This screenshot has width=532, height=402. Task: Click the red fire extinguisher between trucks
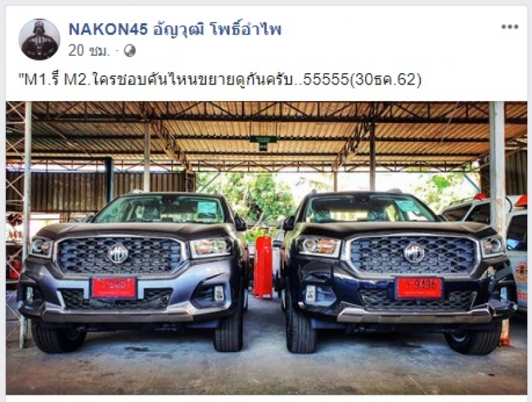click(x=263, y=266)
